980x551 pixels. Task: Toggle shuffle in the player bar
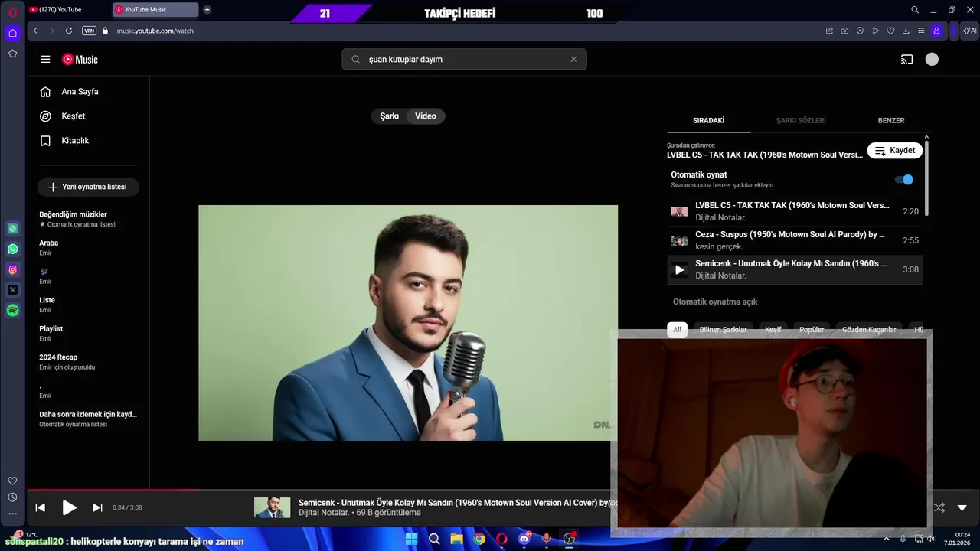(939, 507)
